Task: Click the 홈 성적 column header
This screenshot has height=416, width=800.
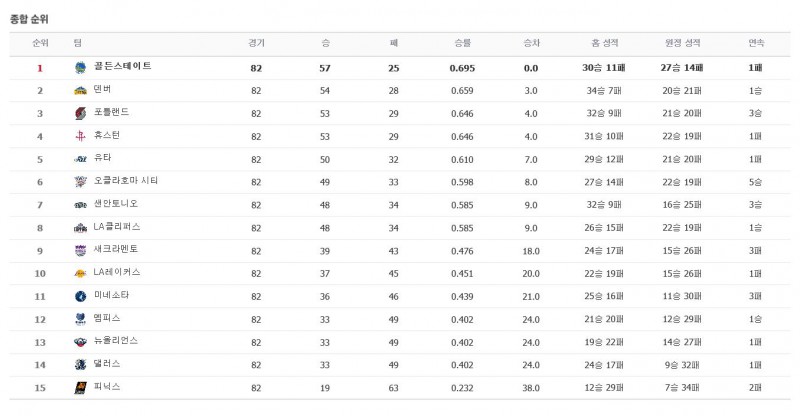Action: pos(605,43)
